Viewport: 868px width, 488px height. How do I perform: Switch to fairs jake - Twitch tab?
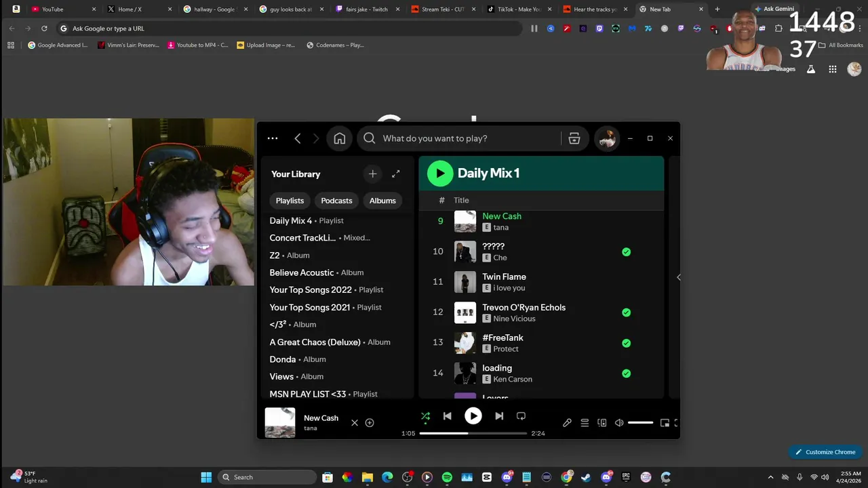click(x=367, y=9)
